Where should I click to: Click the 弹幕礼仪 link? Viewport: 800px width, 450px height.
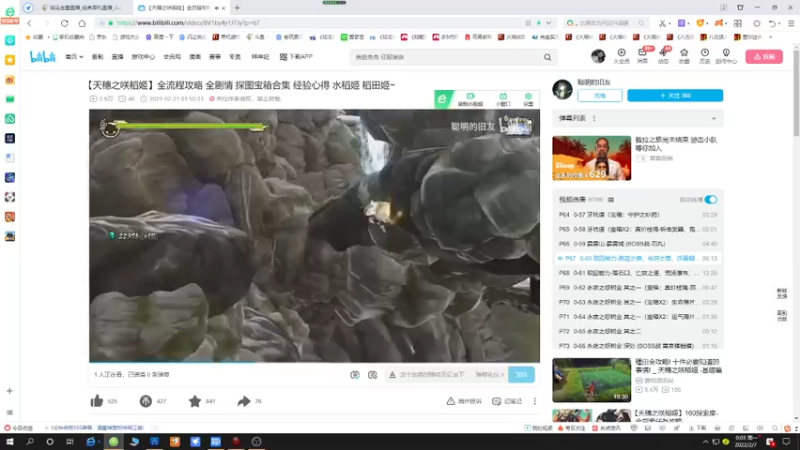pyautogui.click(x=490, y=374)
